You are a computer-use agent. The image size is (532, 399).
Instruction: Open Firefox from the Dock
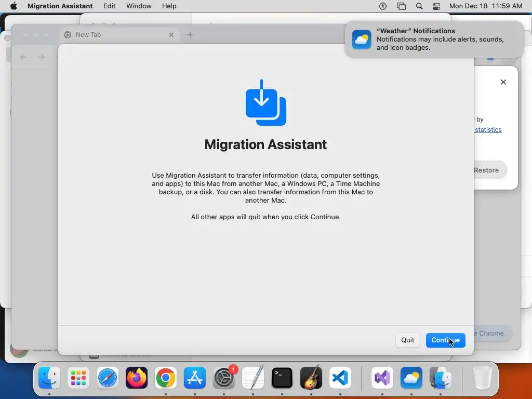click(x=137, y=378)
